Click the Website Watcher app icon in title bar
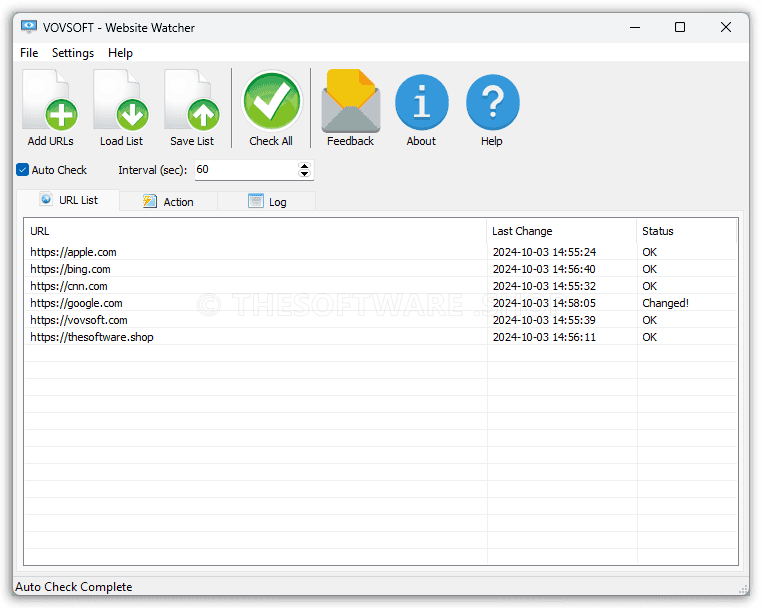Viewport: 762px width, 608px height. click(x=29, y=27)
